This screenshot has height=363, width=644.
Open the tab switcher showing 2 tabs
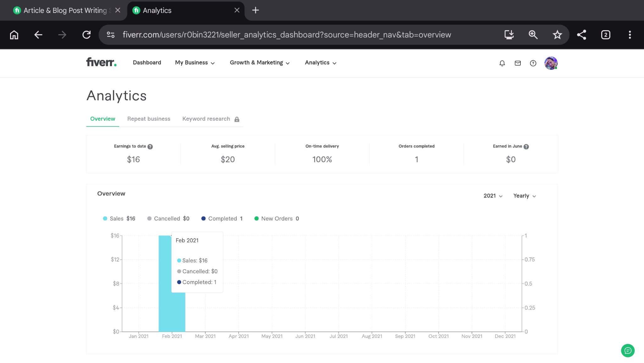coord(606,35)
